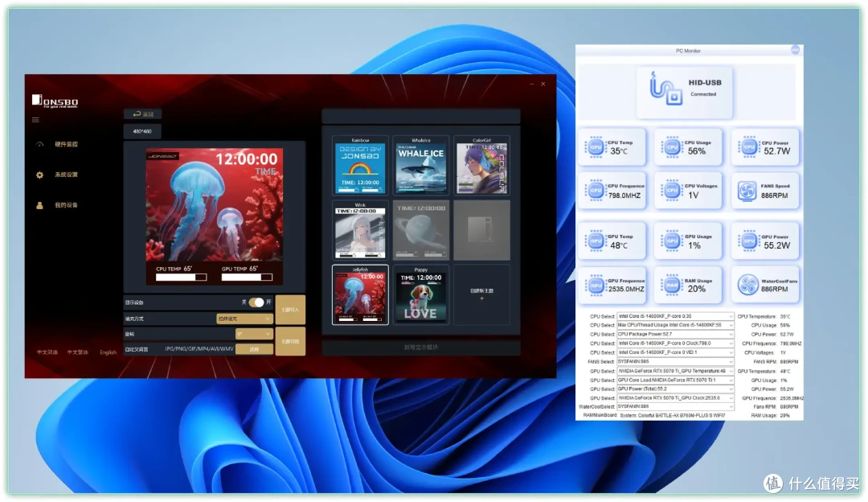
Task: Open the FANS Select SYSFANIN dropdown
Action: [x=675, y=361]
